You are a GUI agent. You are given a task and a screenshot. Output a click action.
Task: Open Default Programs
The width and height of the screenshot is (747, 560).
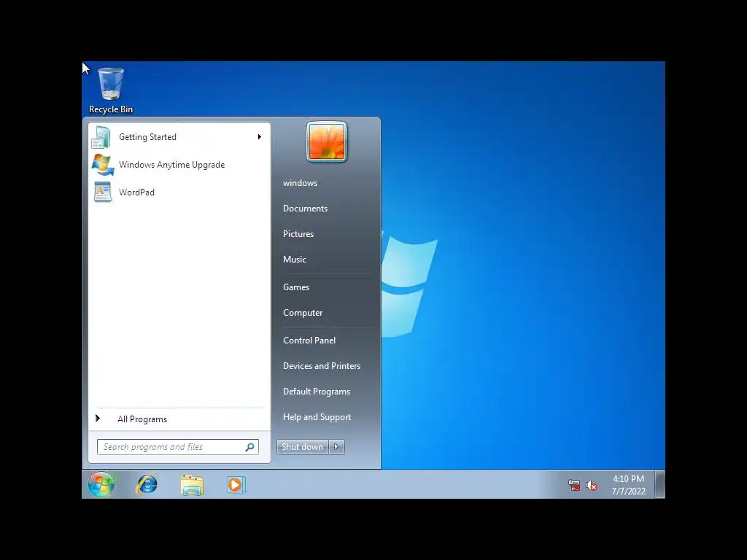317,392
